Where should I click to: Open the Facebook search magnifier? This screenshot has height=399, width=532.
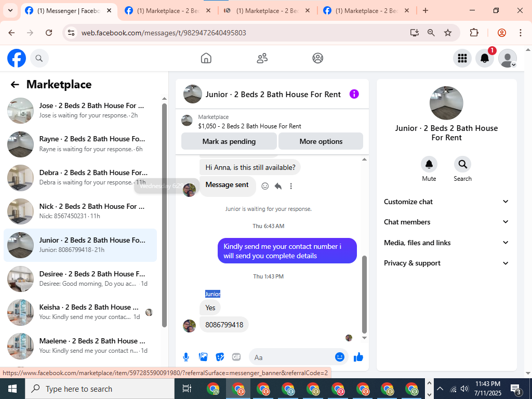point(39,58)
